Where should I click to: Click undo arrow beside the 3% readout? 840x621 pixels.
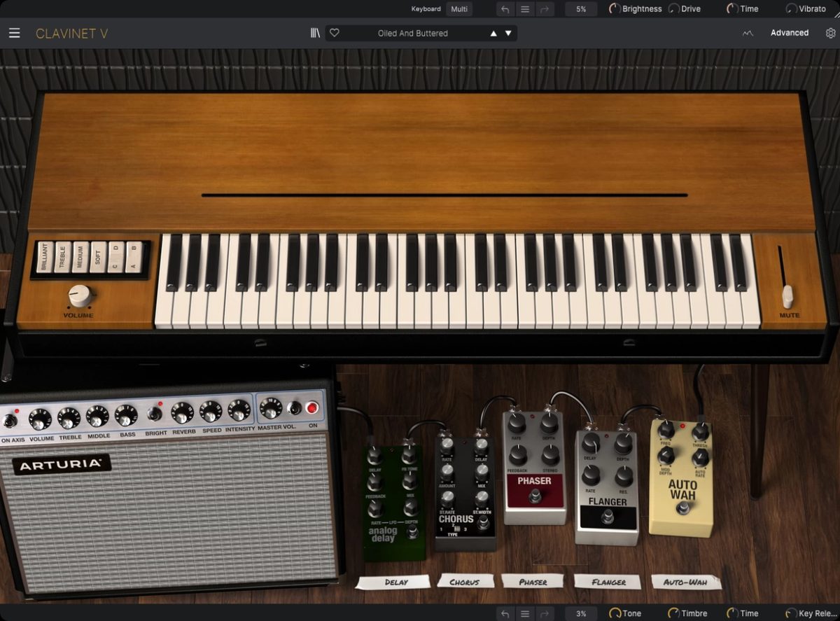click(505, 613)
